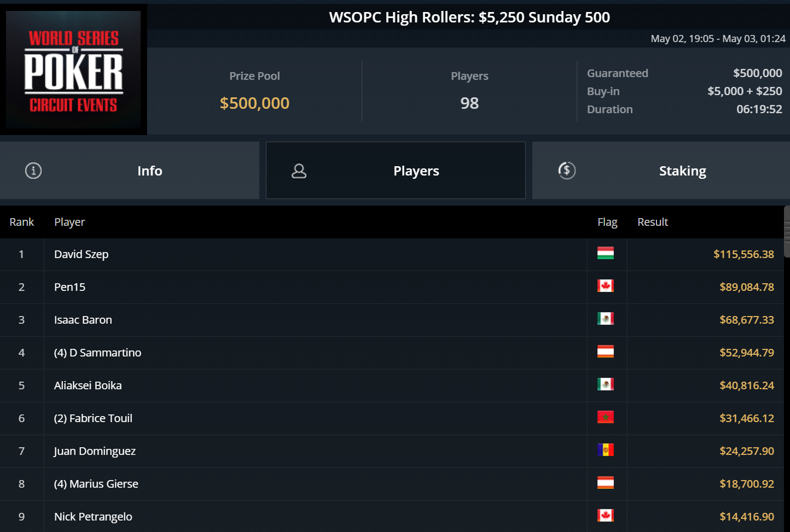The width and height of the screenshot is (790, 532).
Task: Click Fabrice Touil's Morocco flag icon
Action: [605, 417]
